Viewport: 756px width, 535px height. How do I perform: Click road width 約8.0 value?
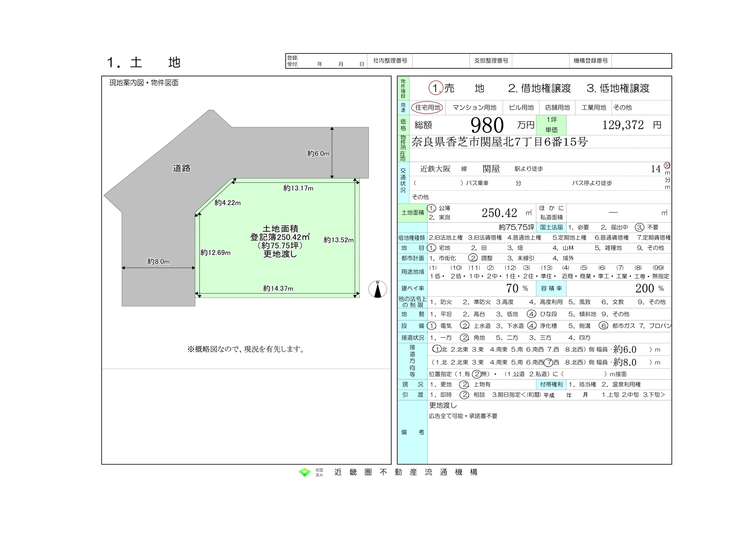[625, 362]
